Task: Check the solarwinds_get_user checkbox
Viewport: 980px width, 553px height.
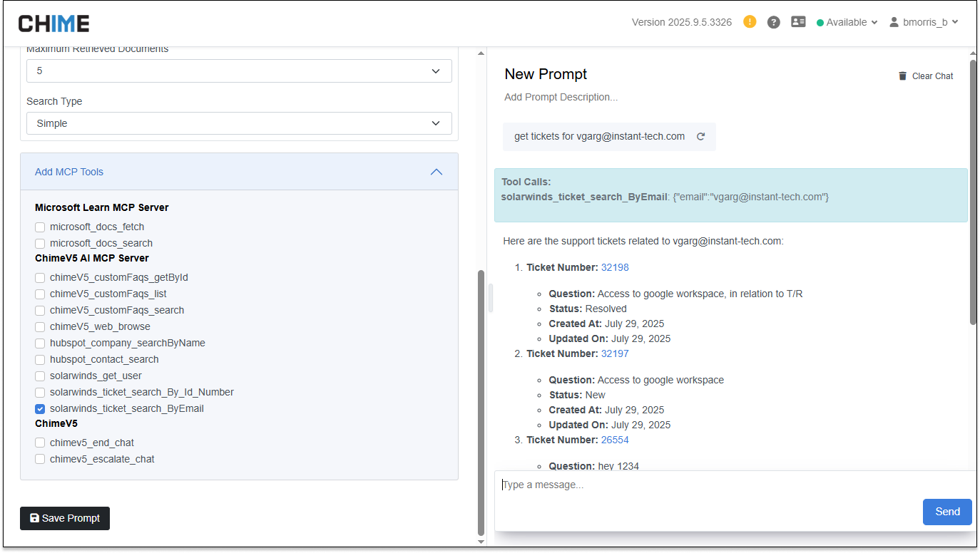Action: point(40,376)
